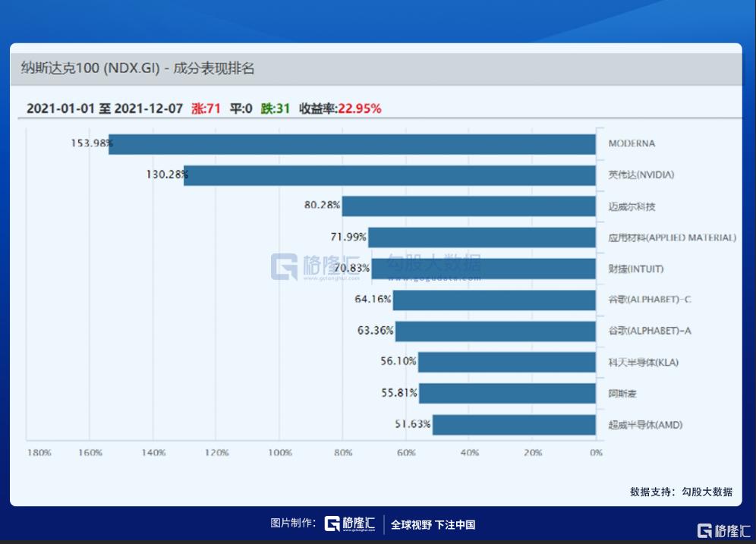Click the 英伟达(NVIDIA) label
This screenshot has height=544, width=756.
pos(641,175)
